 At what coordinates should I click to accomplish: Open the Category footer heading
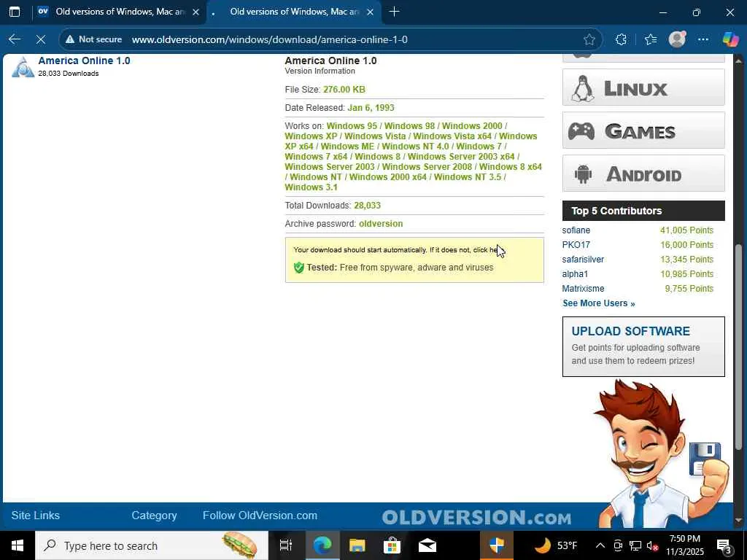click(x=155, y=516)
